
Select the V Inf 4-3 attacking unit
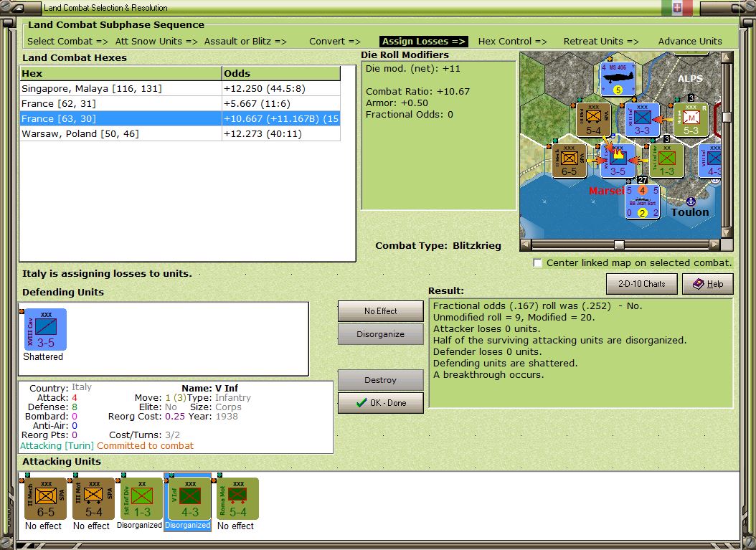(189, 499)
